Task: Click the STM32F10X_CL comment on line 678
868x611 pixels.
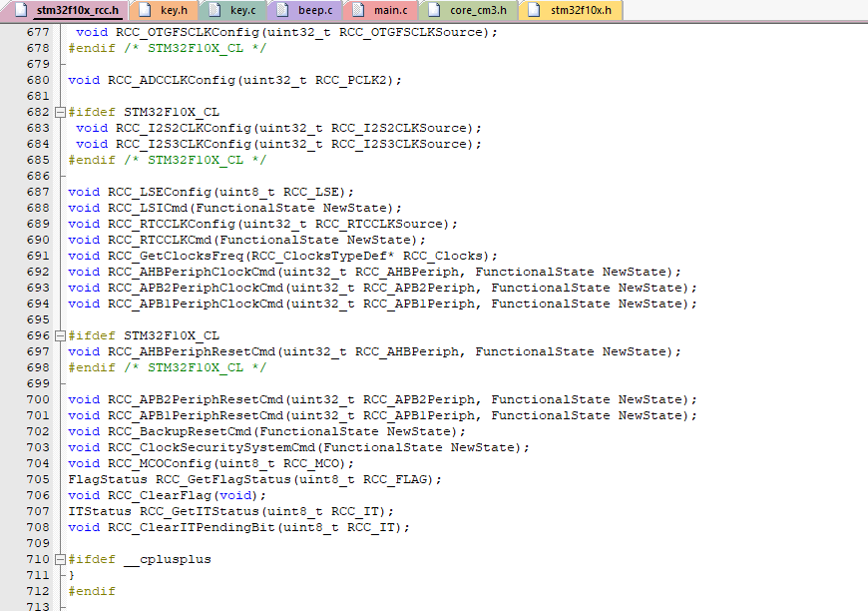Action: coord(196,48)
